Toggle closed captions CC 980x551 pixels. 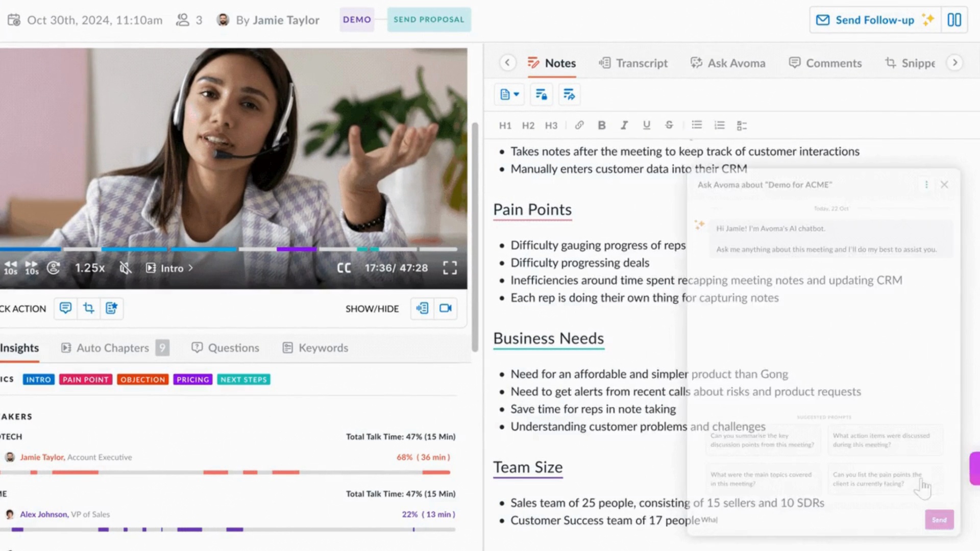[x=344, y=268]
